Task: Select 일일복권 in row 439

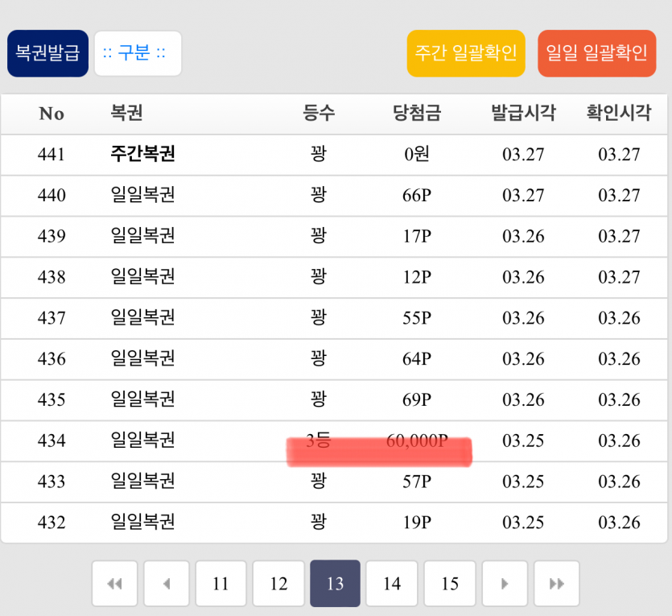Action: tap(142, 235)
